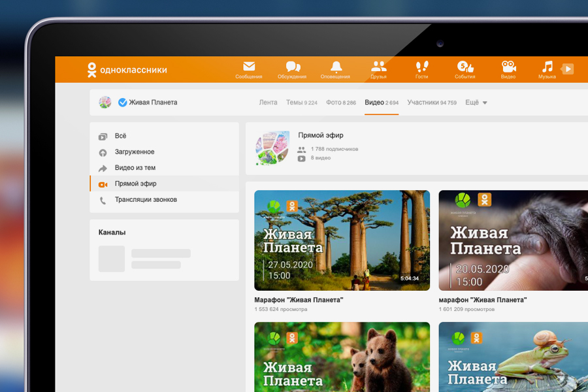Click the Живая Планета group avatar
588x392 pixels.
pyautogui.click(x=105, y=102)
